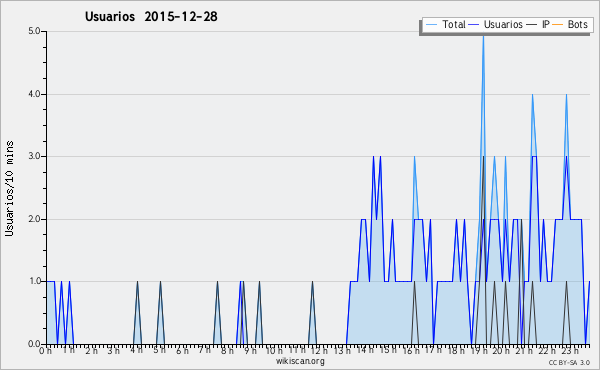
Task: Click the CC BY-SA 3.0 license text
Action: 569,362
